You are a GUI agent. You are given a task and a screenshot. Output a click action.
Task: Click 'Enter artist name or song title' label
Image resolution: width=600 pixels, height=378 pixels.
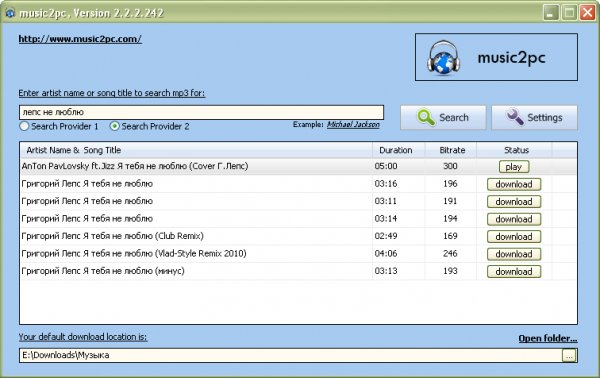coord(112,93)
